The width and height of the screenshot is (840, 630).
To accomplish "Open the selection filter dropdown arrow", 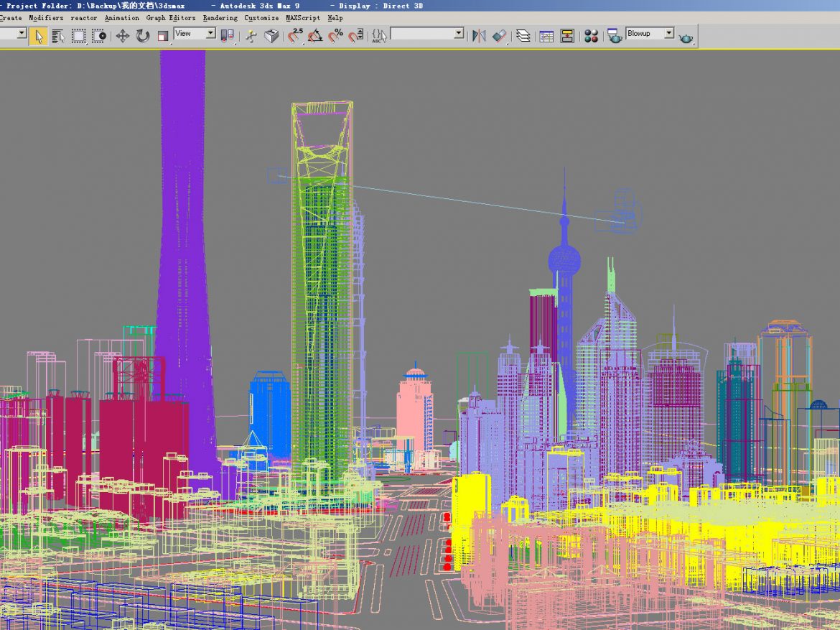I will 22,33.
